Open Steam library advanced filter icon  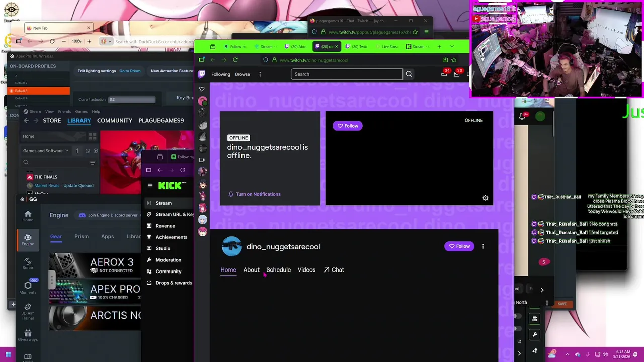[x=92, y=162]
